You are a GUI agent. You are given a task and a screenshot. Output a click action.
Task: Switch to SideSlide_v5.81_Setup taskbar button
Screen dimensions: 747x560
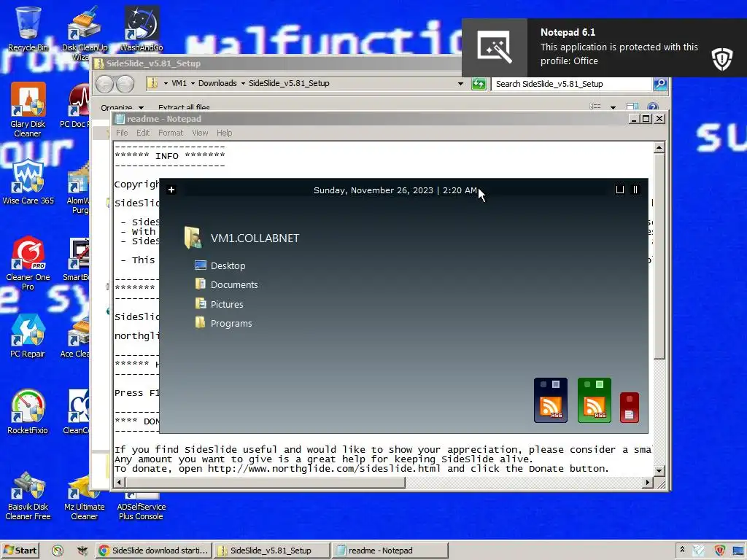271,551
